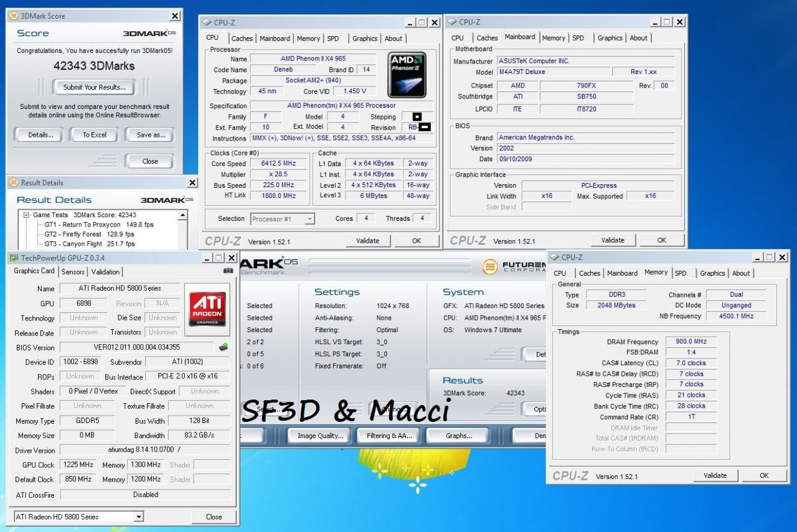Click the title icon of the CPU-Z Memory window

(x=554, y=257)
